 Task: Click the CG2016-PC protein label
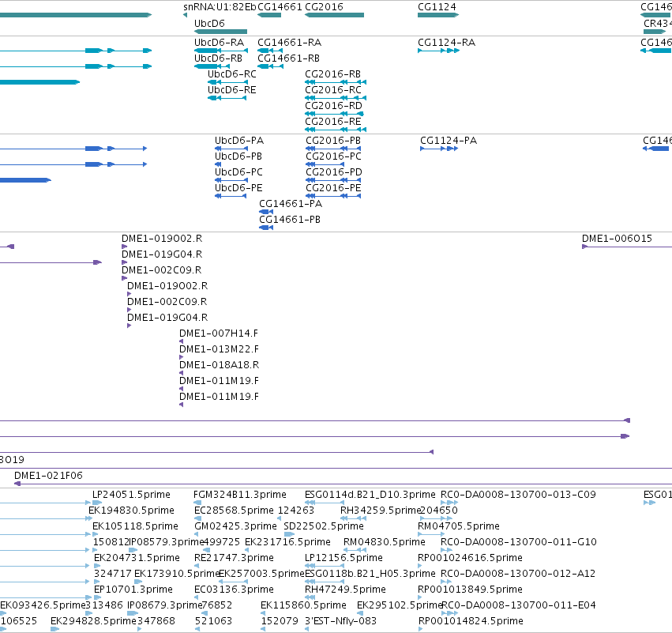[x=333, y=156]
